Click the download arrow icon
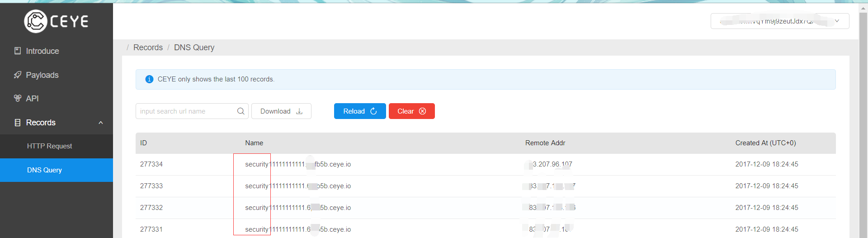 click(x=299, y=111)
